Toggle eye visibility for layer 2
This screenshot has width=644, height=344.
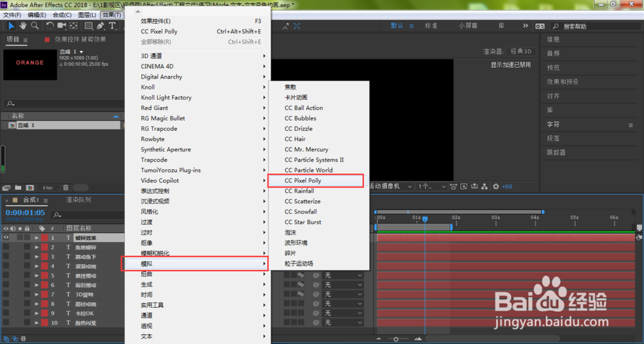tap(6, 247)
